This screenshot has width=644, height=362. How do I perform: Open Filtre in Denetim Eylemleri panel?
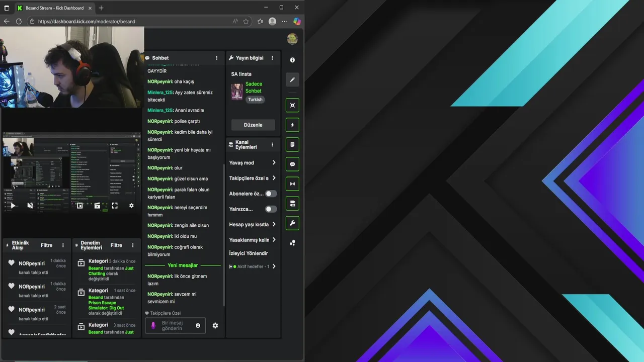coord(116,245)
